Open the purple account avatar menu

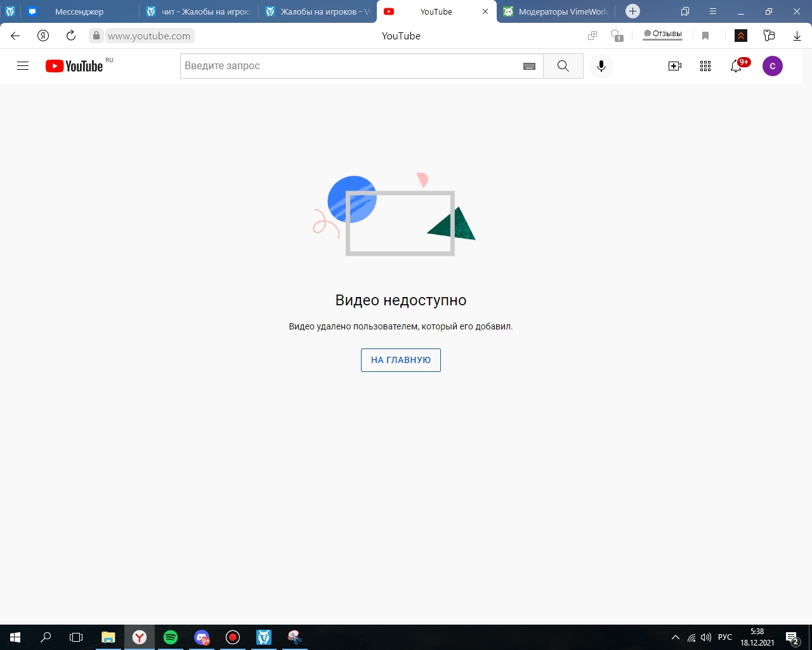coord(772,66)
